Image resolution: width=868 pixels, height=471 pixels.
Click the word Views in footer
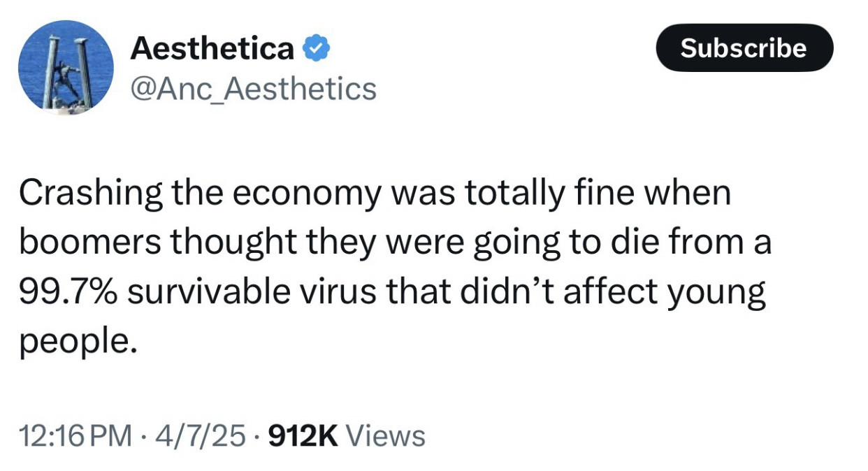(386, 436)
